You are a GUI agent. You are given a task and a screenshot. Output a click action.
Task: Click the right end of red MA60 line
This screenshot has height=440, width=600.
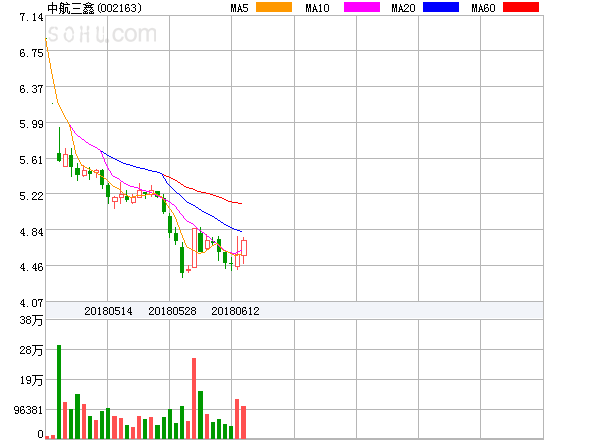[x=241, y=203]
